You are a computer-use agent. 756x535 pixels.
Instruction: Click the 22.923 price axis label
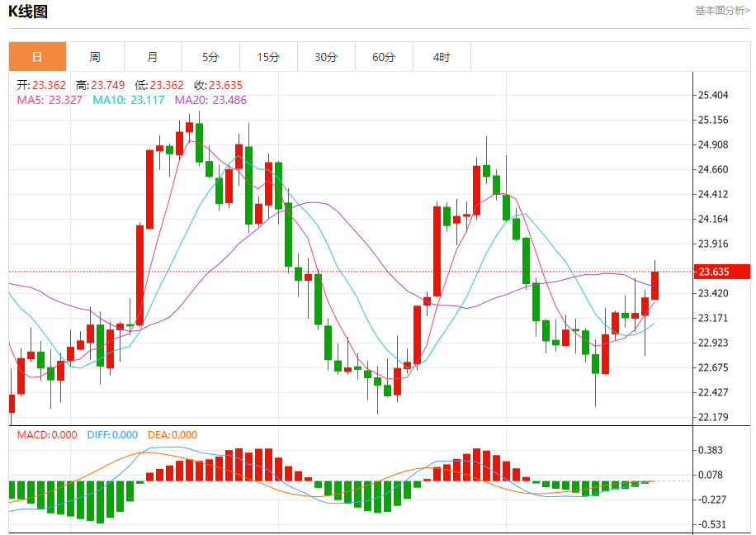coord(713,343)
